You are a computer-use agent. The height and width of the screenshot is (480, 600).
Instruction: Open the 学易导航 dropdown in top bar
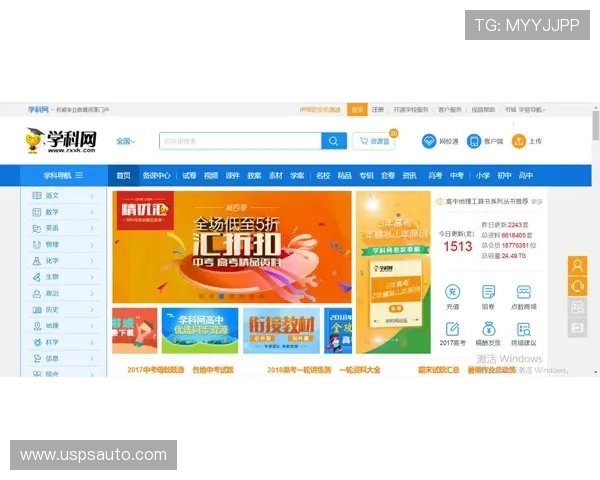click(532, 110)
